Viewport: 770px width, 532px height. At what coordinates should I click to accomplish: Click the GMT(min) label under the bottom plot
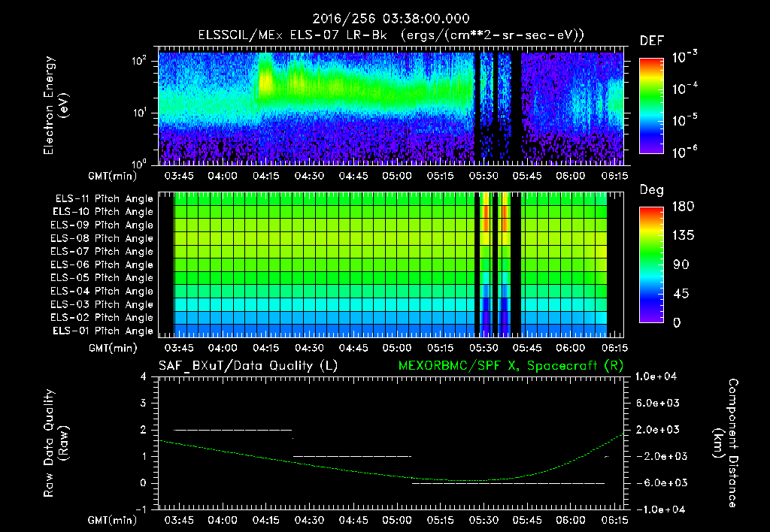[x=113, y=520]
